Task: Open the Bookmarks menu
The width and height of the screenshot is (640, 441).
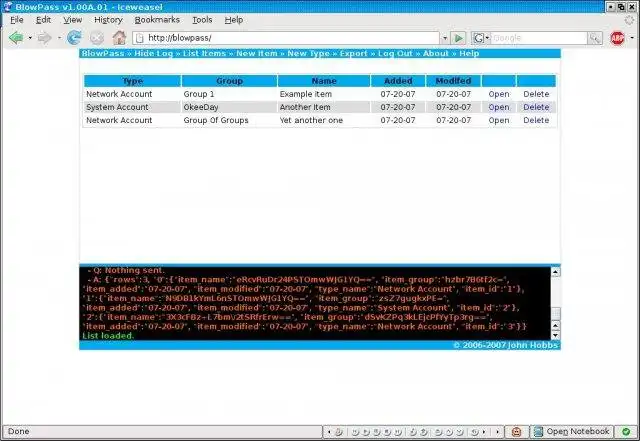Action: tap(157, 20)
